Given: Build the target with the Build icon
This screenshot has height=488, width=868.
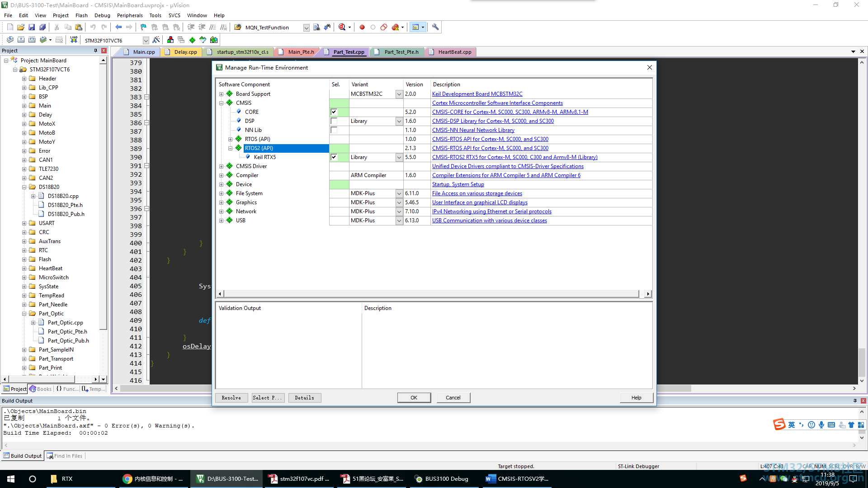Looking at the screenshot, I should click(x=21, y=40).
